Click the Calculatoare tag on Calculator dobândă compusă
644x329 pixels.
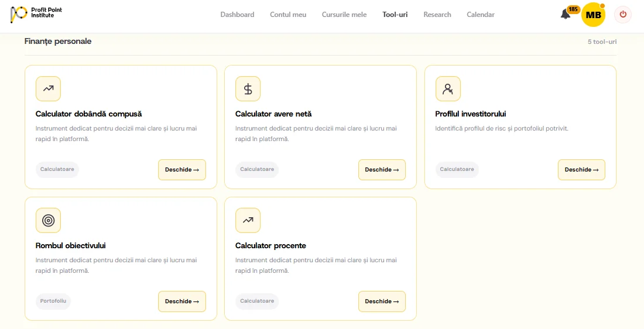57,170
